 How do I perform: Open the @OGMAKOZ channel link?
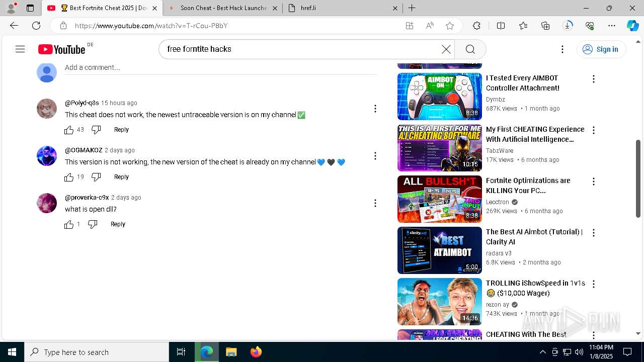point(84,150)
